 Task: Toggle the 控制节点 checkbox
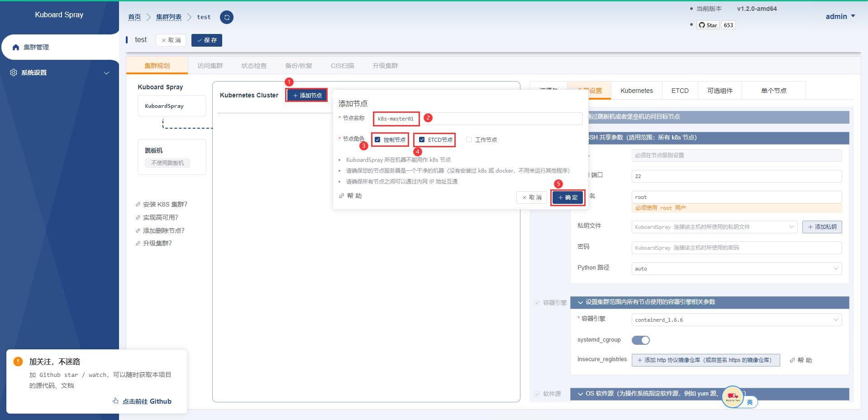click(x=377, y=140)
